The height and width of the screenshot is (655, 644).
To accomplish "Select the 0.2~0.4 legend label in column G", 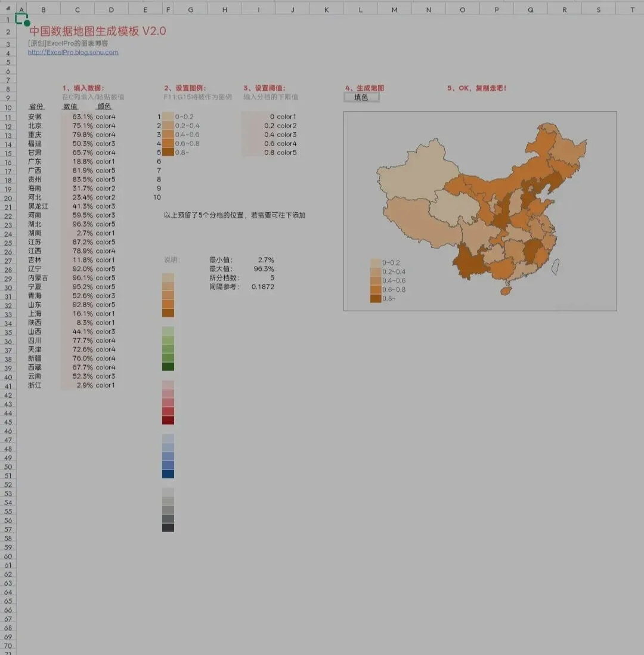I will tap(187, 126).
